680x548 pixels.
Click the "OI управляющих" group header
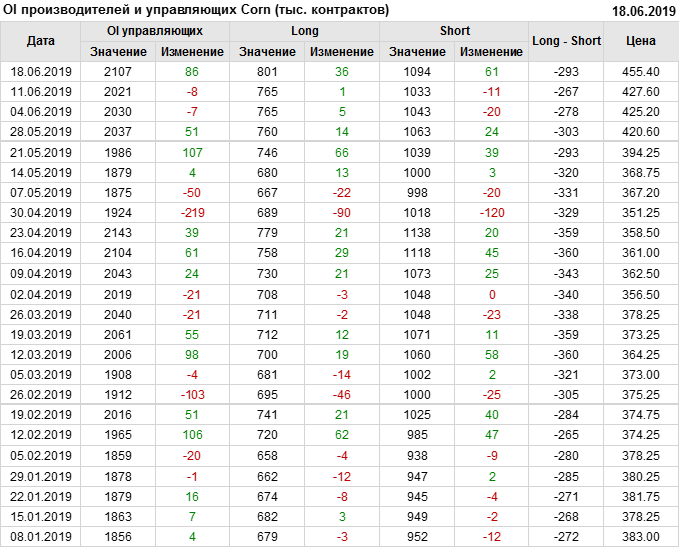coord(154,31)
